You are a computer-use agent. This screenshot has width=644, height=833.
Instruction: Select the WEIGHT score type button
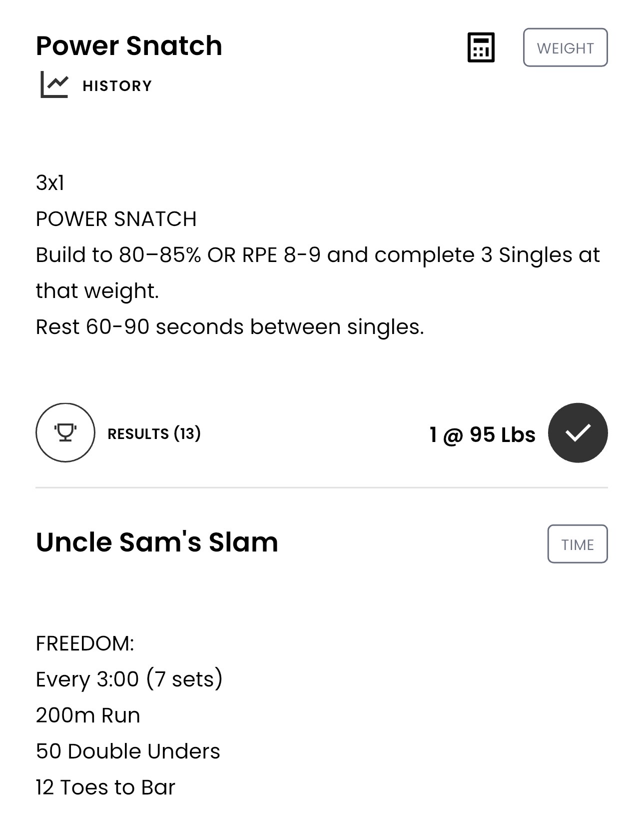pyautogui.click(x=565, y=47)
